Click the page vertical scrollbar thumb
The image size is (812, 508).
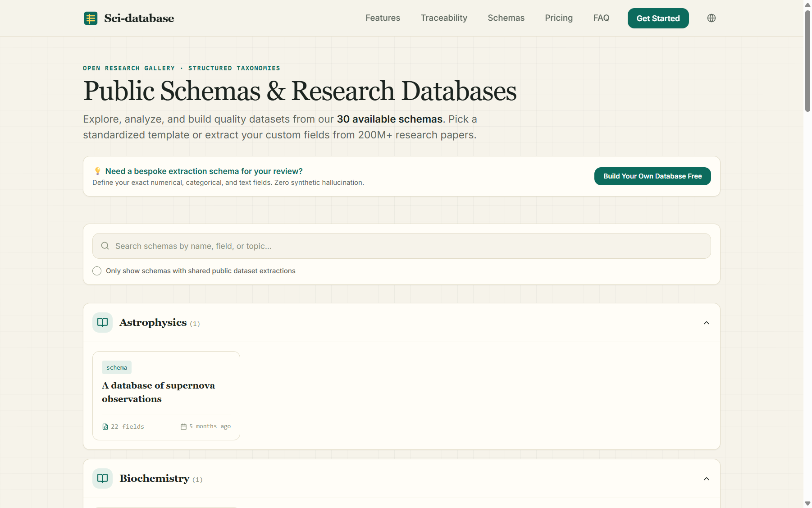click(807, 61)
